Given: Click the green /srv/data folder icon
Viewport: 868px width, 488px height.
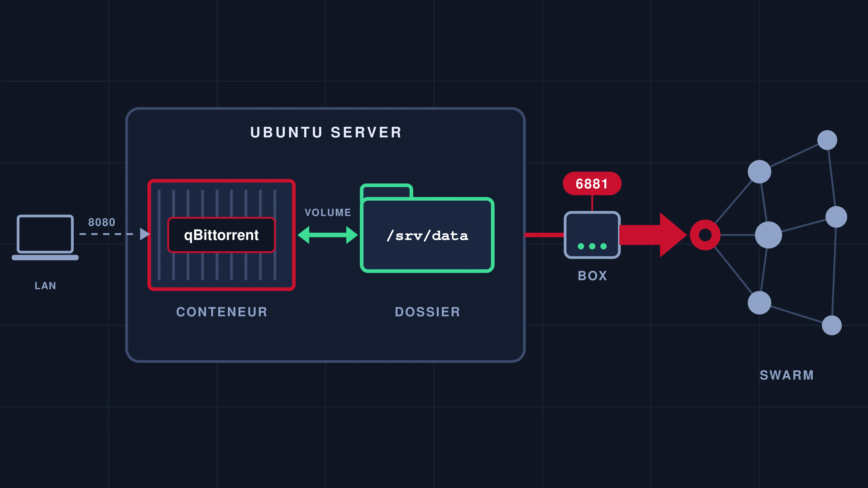Looking at the screenshot, I should coord(427,228).
